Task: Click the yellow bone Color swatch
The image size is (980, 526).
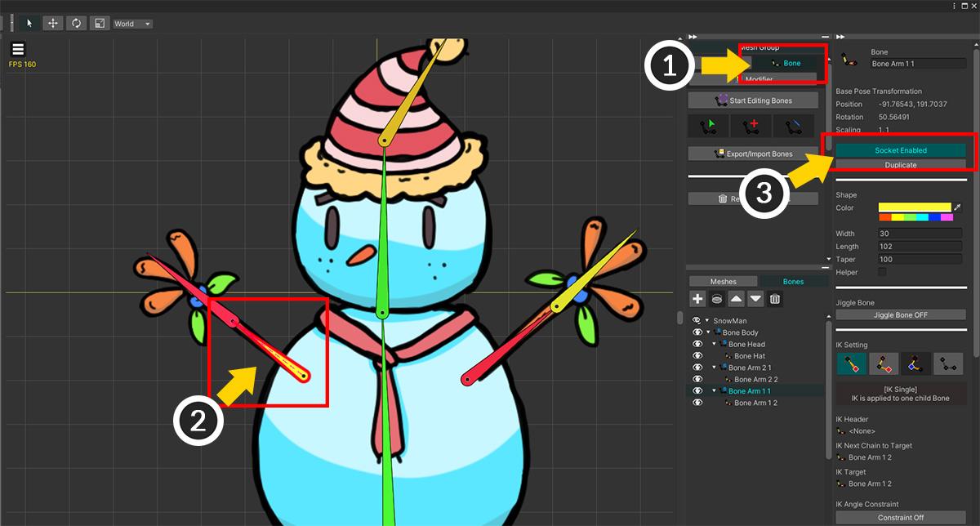Action: 915,207
